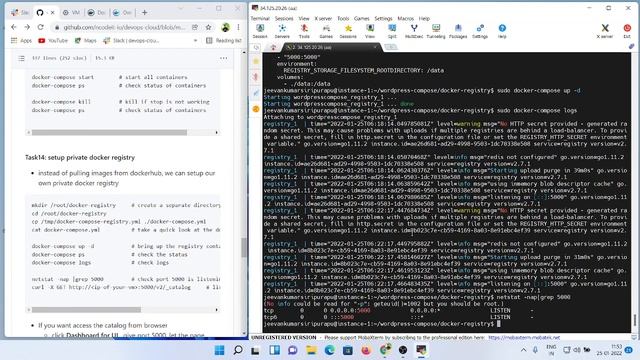This screenshot has height=360, width=640.
Task: Reload the GitHub page in Chrome
Action: coord(40,27)
